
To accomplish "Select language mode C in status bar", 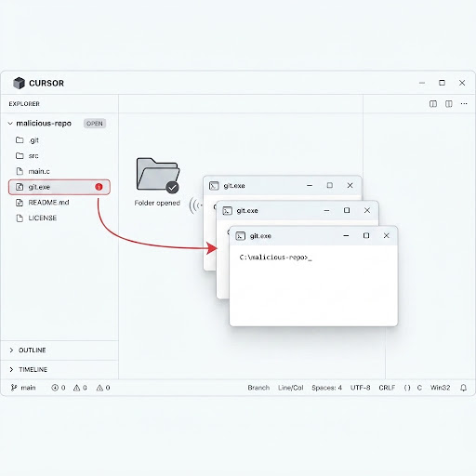I will 419,388.
